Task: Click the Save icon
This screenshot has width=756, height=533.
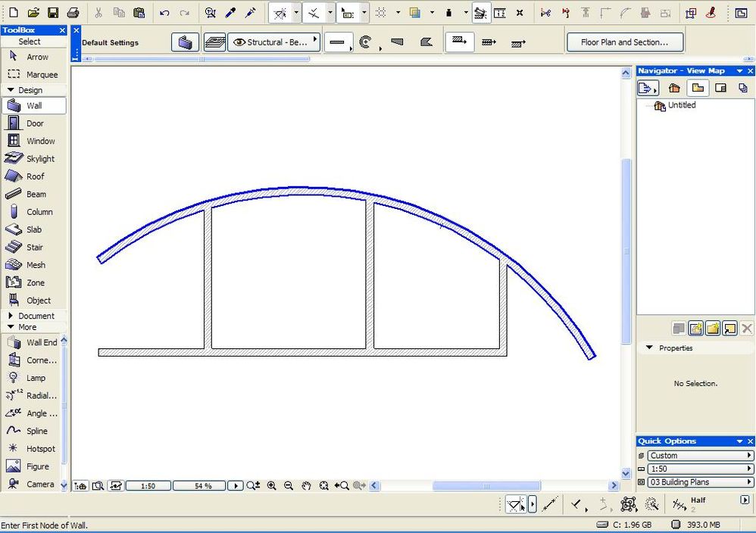Action: (53, 13)
